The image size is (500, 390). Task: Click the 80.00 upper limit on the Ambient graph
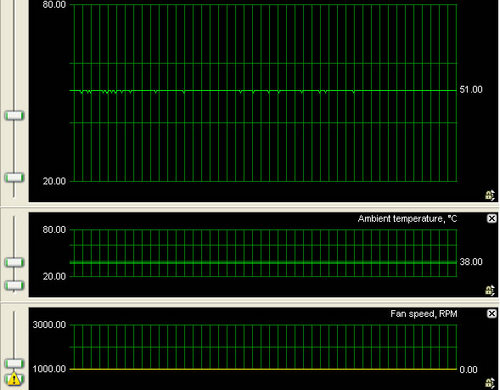coord(54,230)
